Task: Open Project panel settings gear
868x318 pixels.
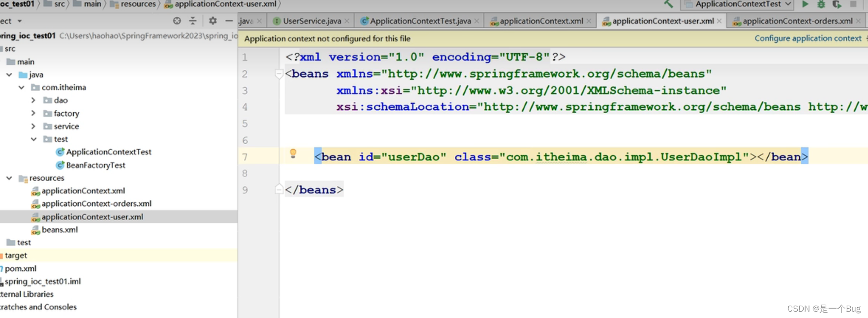Action: click(x=212, y=21)
